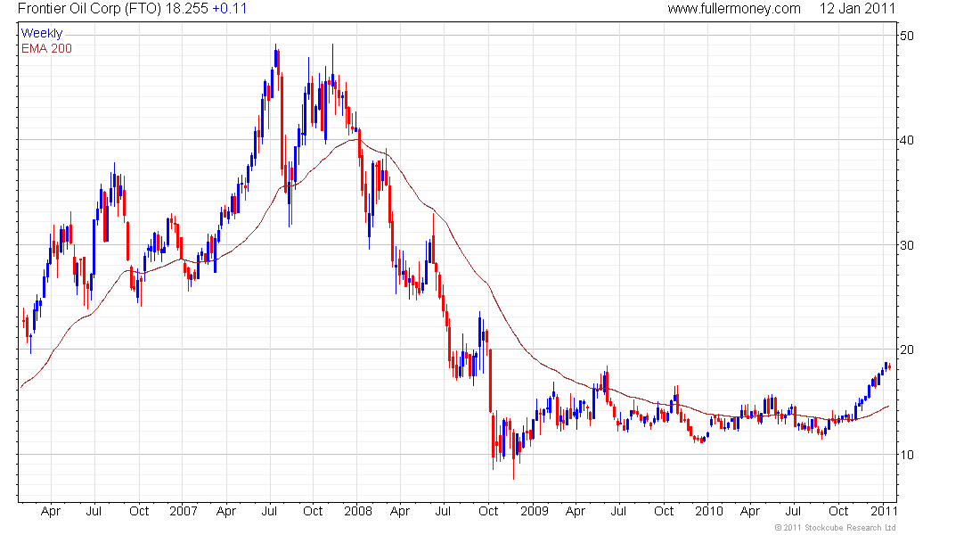This screenshot has height=535, width=980.
Task: Select the 2008 year label on time axis
Action: (x=358, y=511)
